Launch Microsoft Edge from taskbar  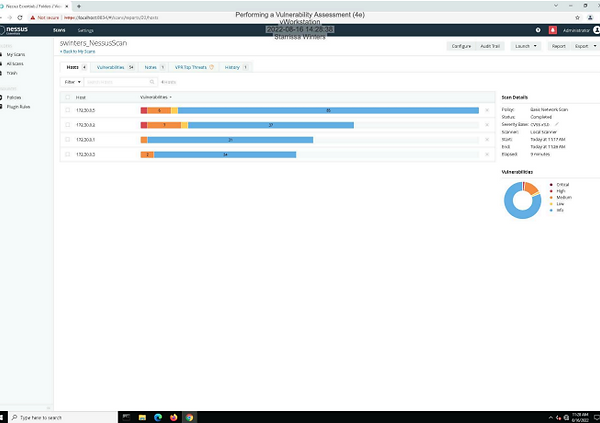click(x=158, y=417)
